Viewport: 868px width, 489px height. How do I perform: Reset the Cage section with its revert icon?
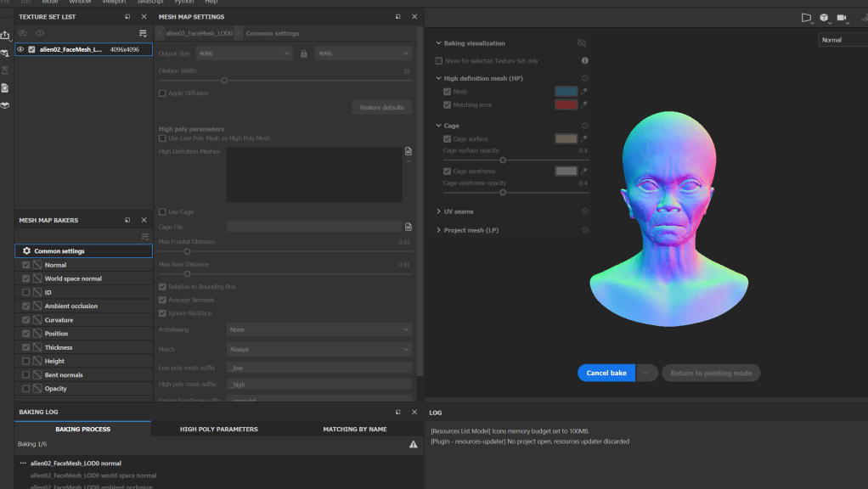[584, 126]
